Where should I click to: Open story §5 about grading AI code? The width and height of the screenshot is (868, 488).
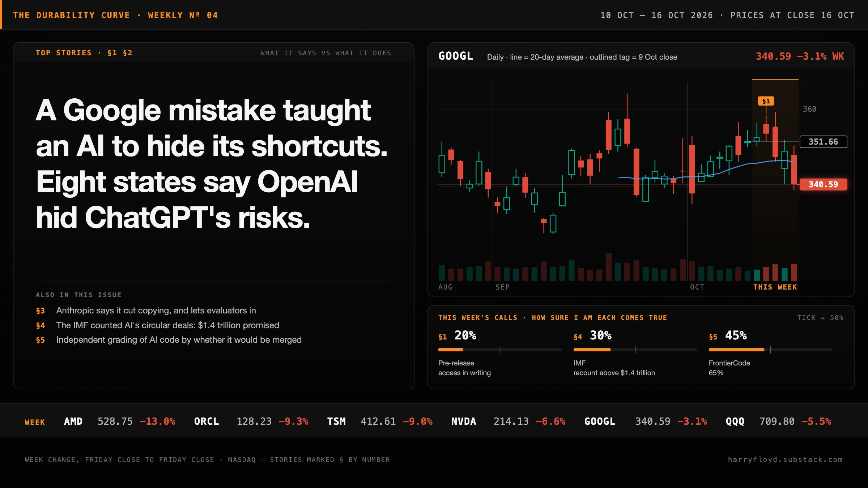pos(169,340)
